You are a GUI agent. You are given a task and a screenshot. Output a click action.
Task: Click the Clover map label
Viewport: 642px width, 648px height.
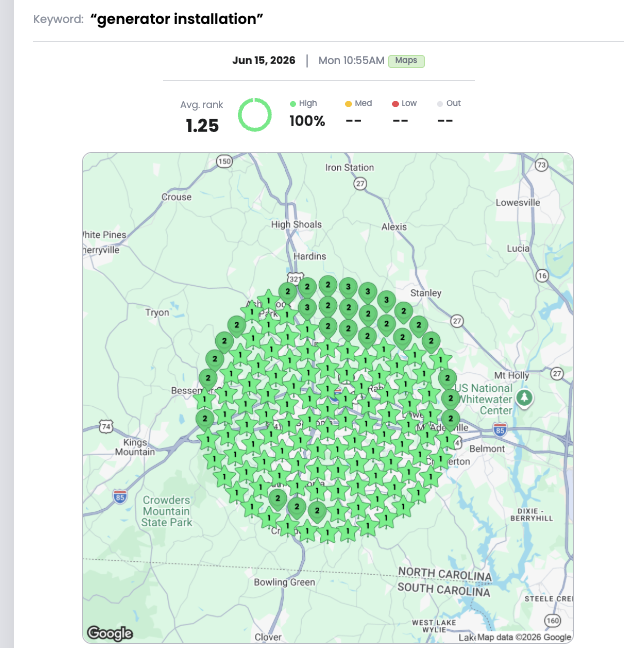pyautogui.click(x=268, y=637)
